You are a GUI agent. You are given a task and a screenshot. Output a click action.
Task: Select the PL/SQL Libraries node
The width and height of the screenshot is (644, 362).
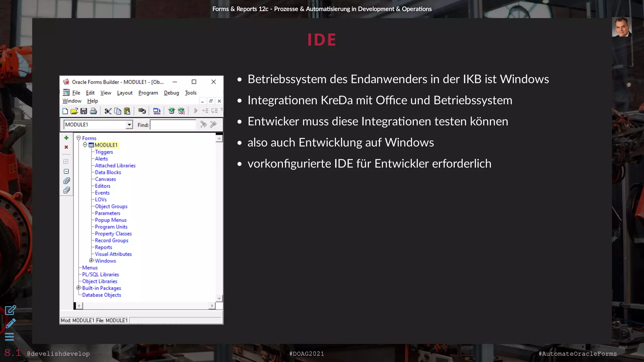click(x=100, y=275)
